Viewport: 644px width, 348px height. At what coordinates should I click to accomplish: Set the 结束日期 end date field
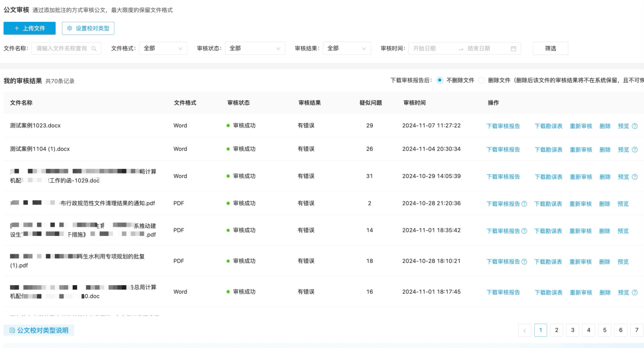click(485, 49)
